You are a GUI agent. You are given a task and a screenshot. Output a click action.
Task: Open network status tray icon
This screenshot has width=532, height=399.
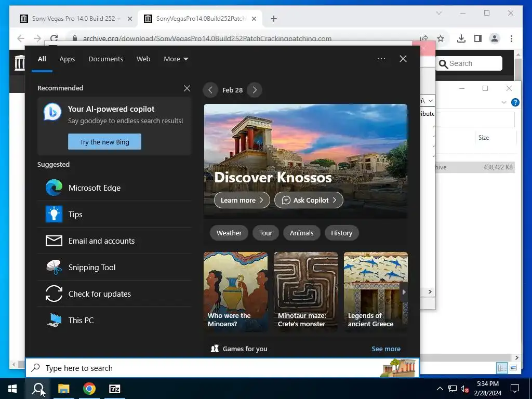[453, 389]
